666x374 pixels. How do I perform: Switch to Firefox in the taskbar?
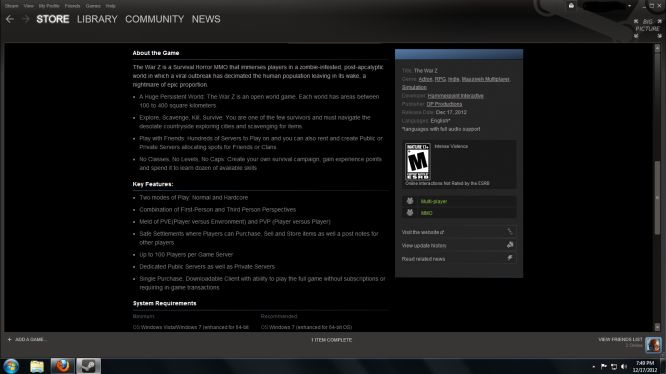62,366
